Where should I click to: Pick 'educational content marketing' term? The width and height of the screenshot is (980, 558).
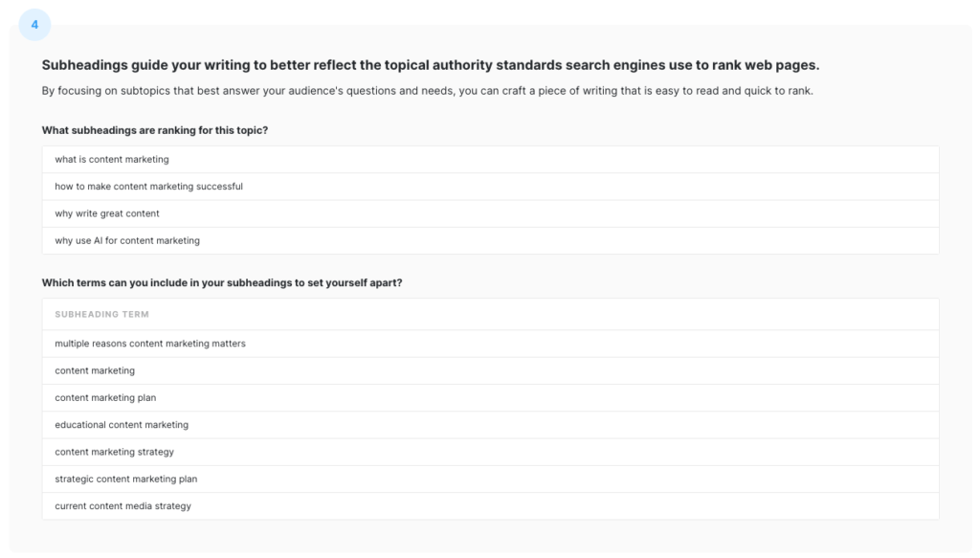click(491, 425)
